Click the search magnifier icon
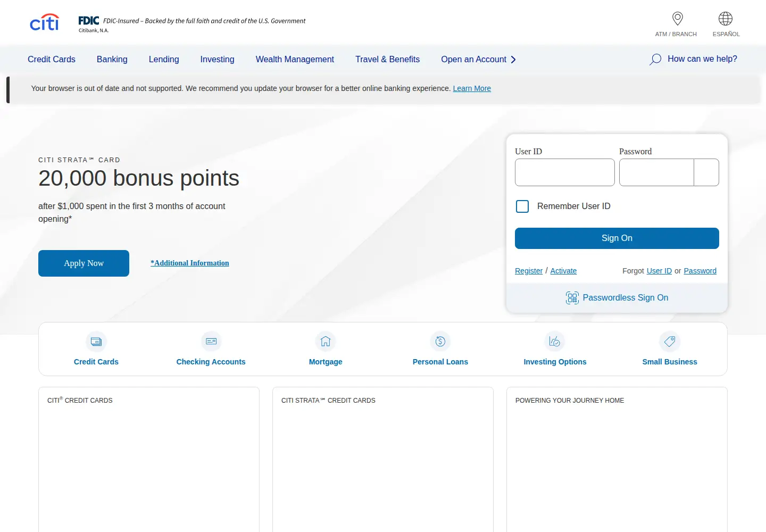The height and width of the screenshot is (532, 766). (655, 59)
